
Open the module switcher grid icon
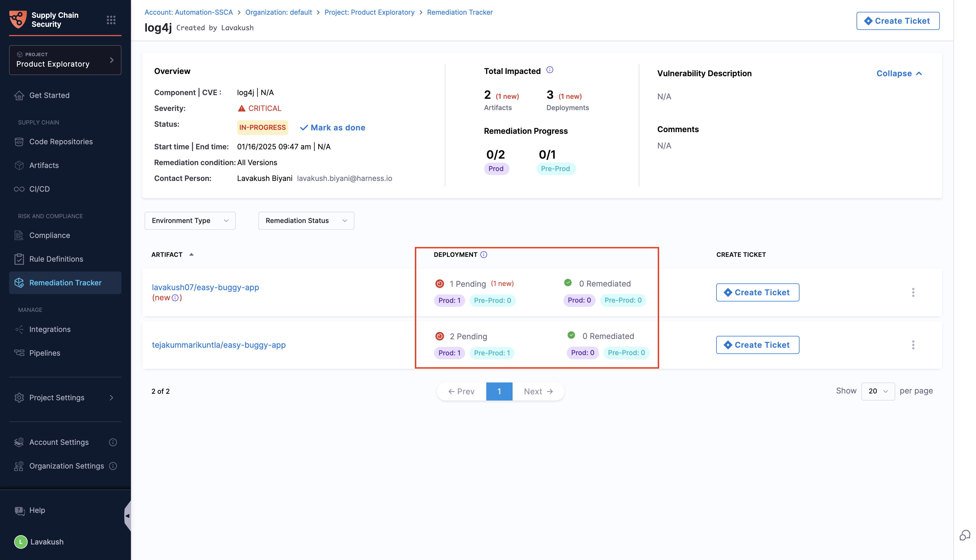(111, 19)
